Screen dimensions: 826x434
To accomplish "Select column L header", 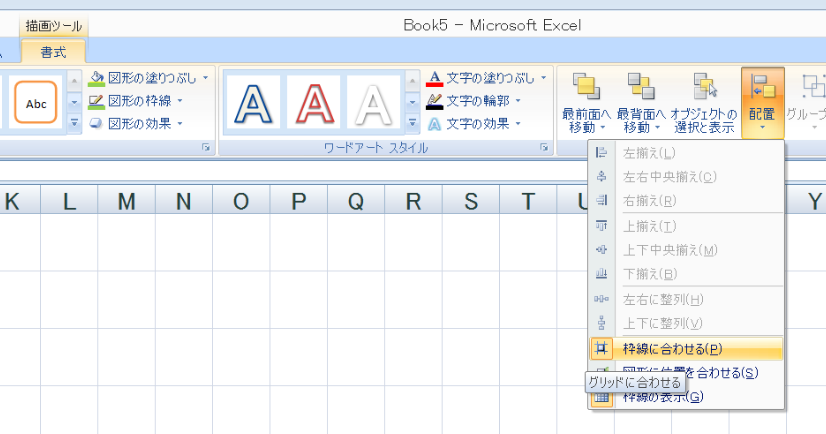I will coord(69,201).
